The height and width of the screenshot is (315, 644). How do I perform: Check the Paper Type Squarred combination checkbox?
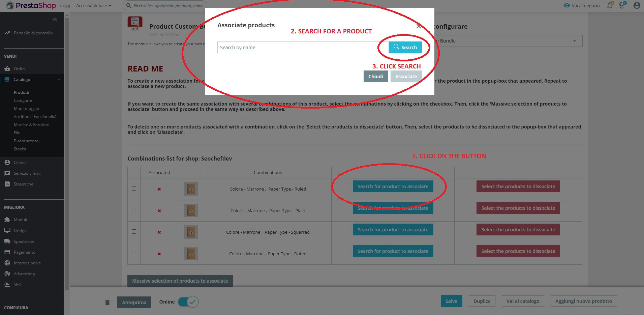tap(134, 232)
